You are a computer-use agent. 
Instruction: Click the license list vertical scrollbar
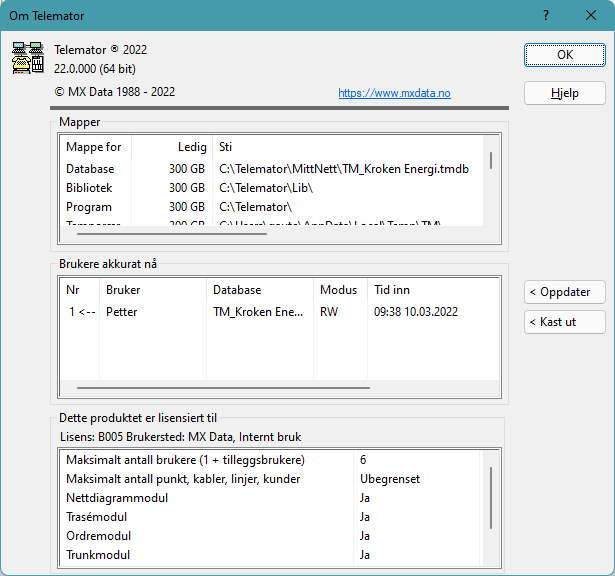(x=491, y=498)
